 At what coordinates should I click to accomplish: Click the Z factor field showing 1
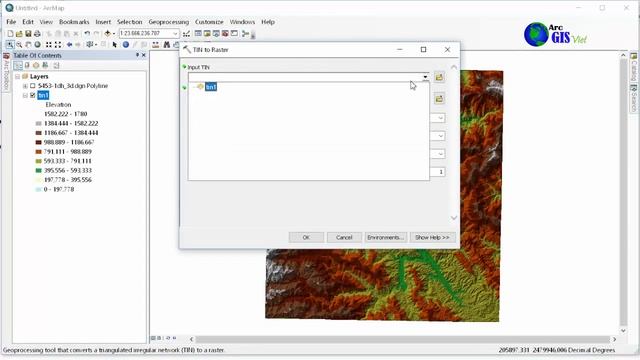click(437, 172)
